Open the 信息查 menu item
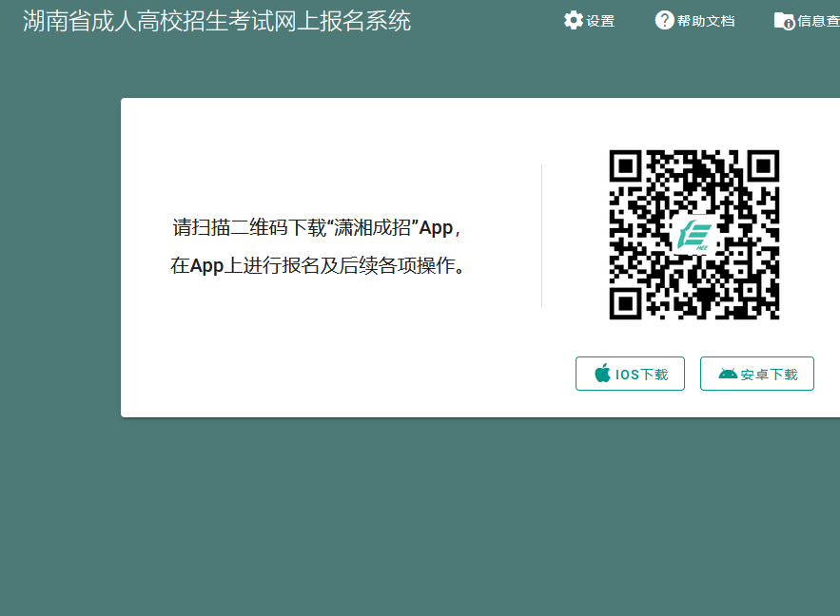The image size is (840, 616). (818, 21)
